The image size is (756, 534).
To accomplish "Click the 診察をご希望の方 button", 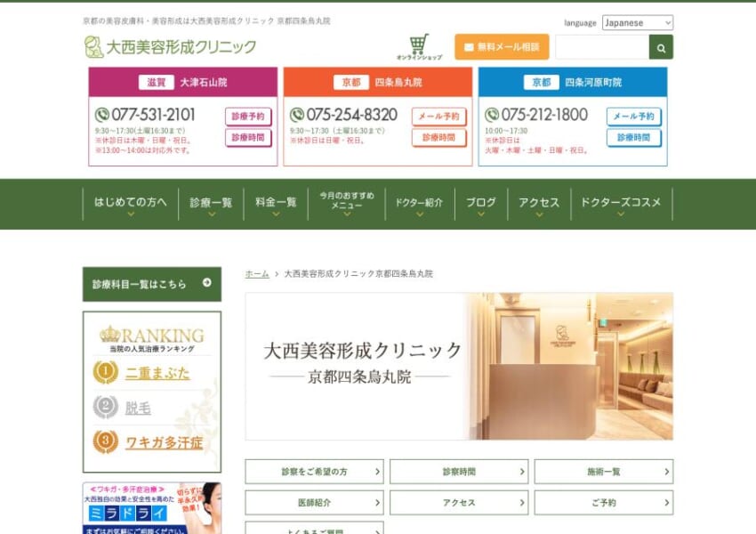I will point(314,472).
